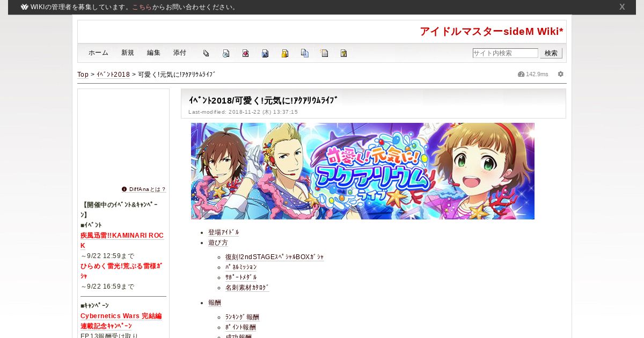Click the page icon with blue circular arrow
The height and width of the screenshot is (338, 644).
pyautogui.click(x=226, y=53)
